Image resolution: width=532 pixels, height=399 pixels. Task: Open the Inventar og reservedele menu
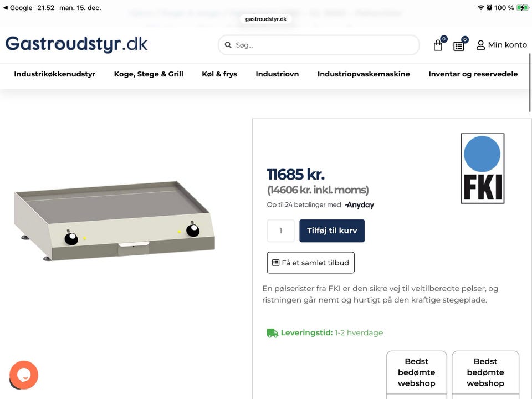click(473, 74)
